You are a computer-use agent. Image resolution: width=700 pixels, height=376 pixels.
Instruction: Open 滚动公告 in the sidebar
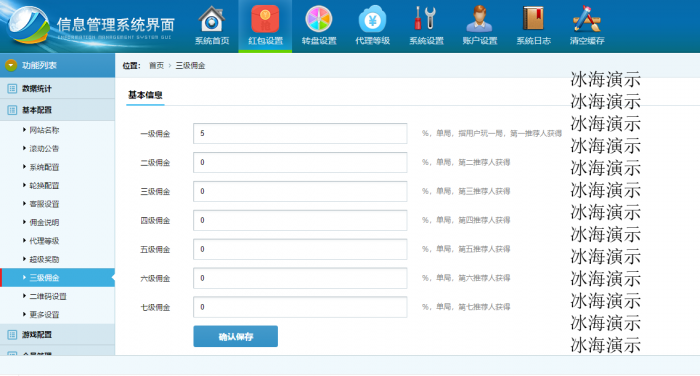[x=44, y=148]
